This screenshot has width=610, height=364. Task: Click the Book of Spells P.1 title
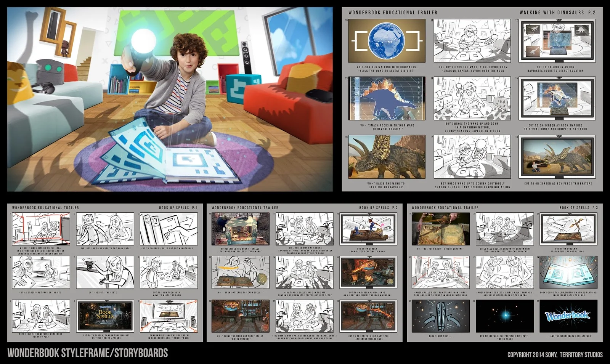point(178,208)
